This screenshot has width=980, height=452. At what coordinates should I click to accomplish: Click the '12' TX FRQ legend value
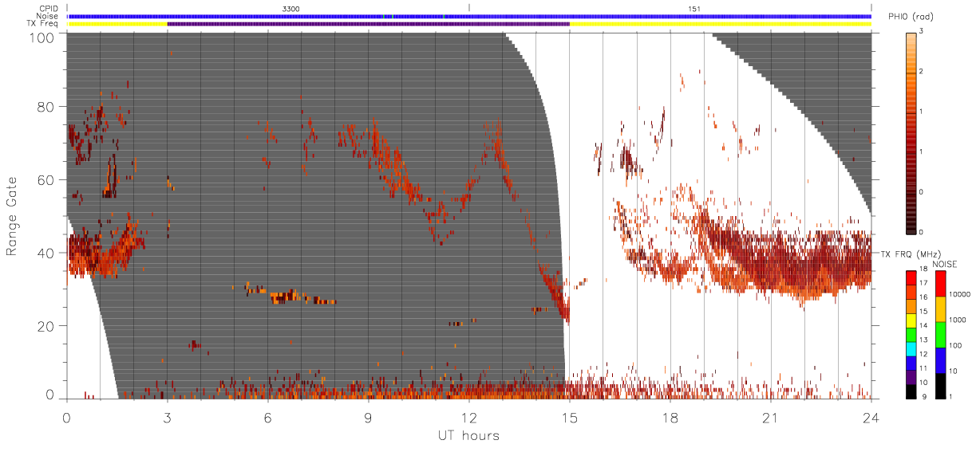[x=923, y=354]
